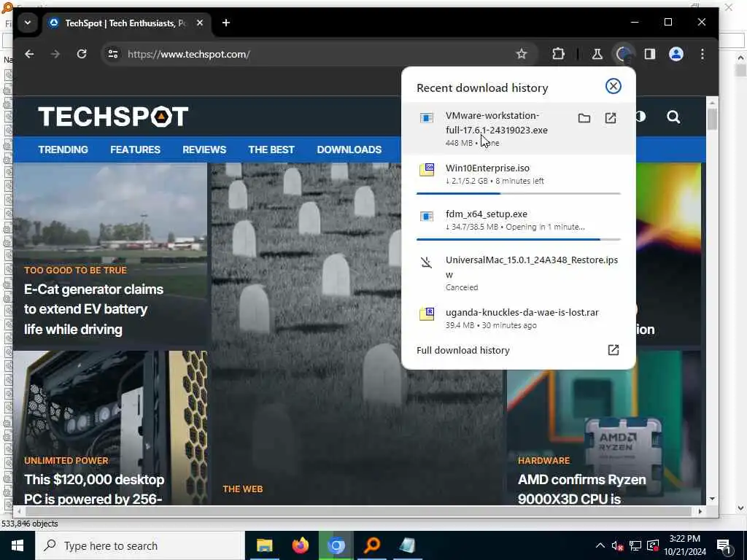This screenshot has height=560, width=747.
Task: Click the canceled download icon for UniversalMac
Action: (x=426, y=262)
